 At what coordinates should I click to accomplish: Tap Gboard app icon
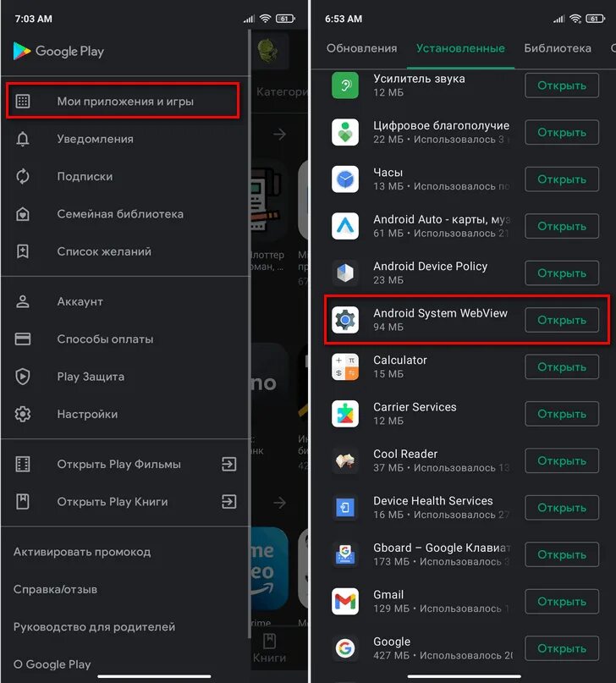pyautogui.click(x=345, y=554)
